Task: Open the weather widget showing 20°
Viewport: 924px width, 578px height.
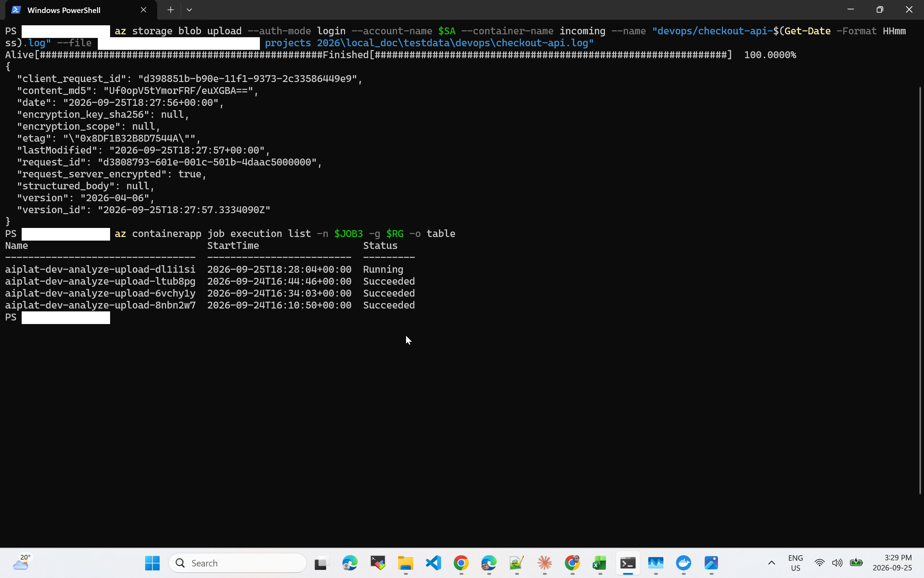Action: click(22, 563)
